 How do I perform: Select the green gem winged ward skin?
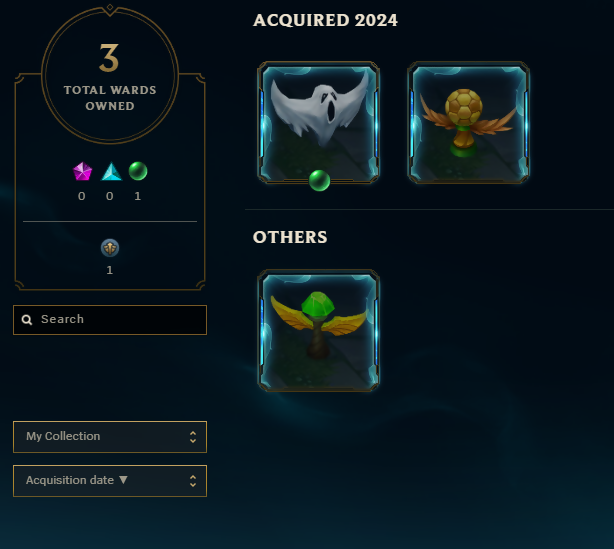tap(318, 330)
